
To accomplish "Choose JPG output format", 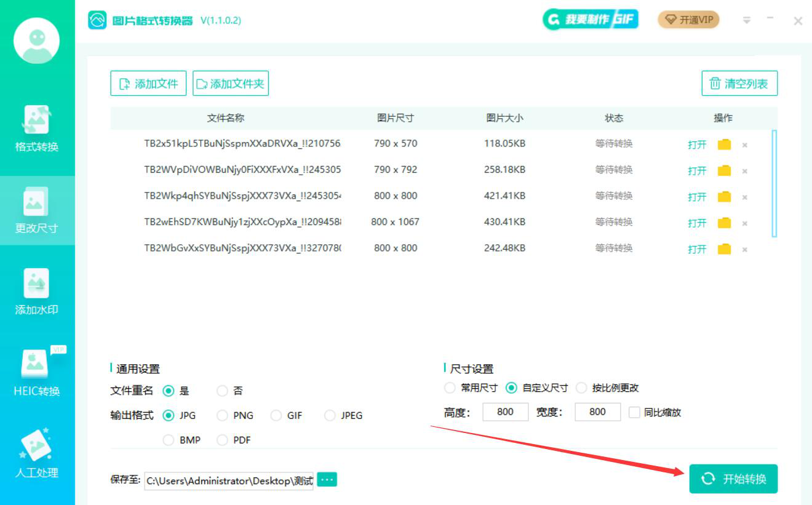I will (x=169, y=415).
